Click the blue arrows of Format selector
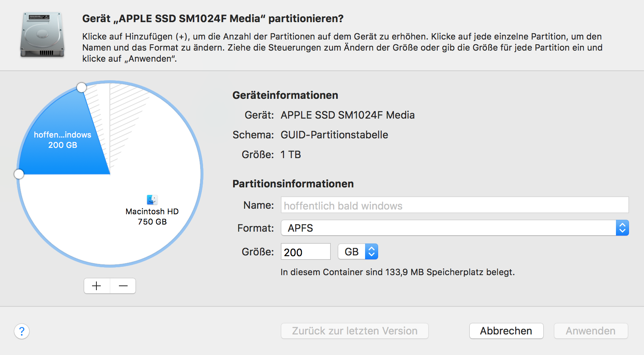 pos(622,228)
